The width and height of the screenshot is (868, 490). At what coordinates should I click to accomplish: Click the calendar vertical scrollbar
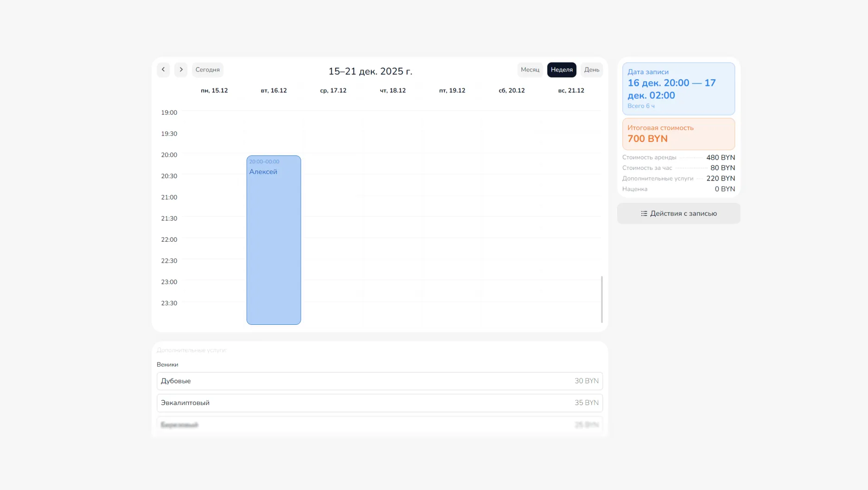(x=601, y=299)
